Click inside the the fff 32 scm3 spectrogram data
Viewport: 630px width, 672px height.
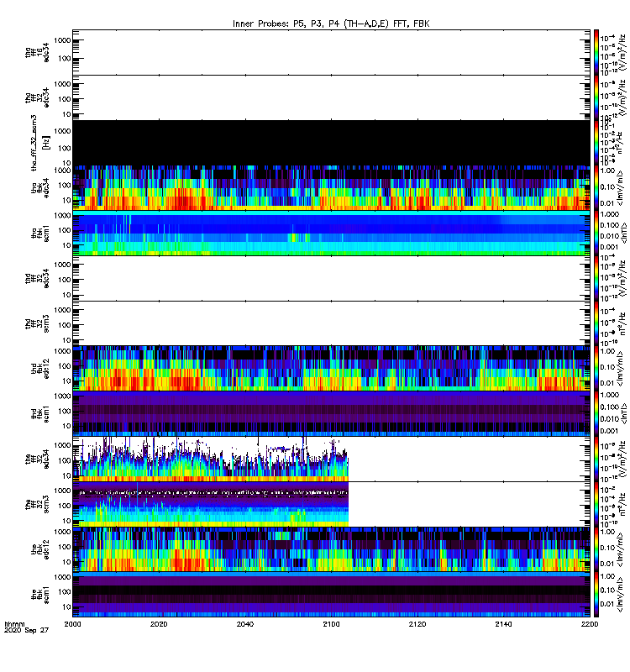click(x=211, y=505)
